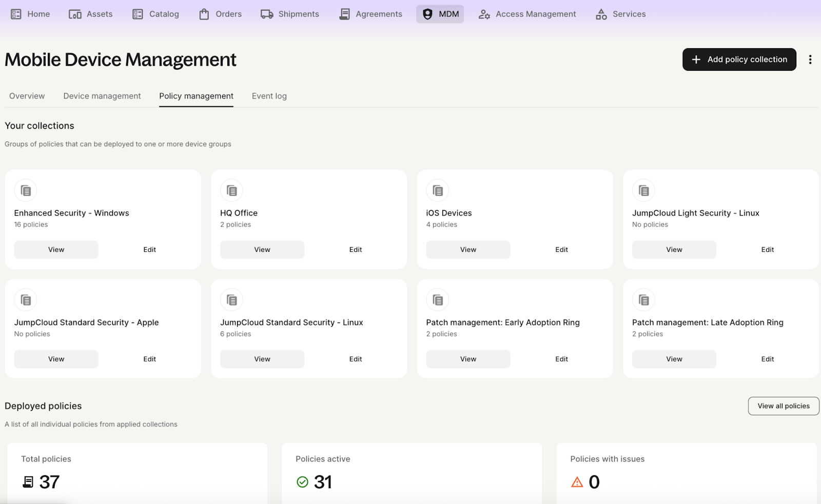The width and height of the screenshot is (821, 504).
Task: Open the Event log tab
Action: tap(269, 96)
